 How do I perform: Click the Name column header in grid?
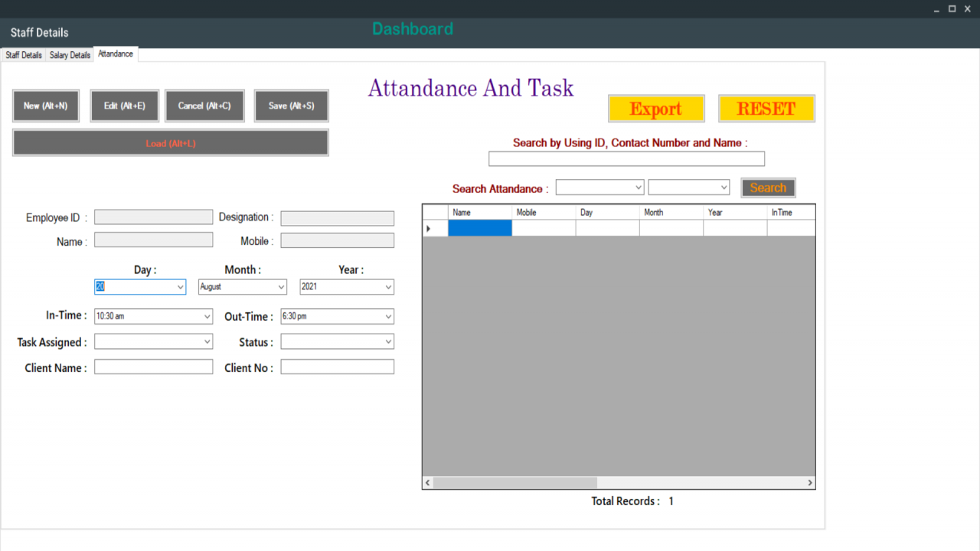coord(480,212)
